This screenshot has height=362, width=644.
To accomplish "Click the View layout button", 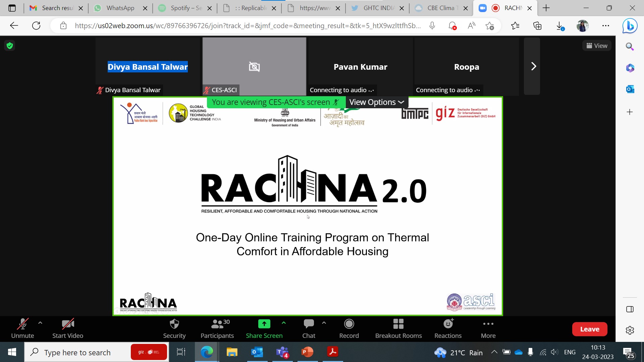I will click(597, 46).
